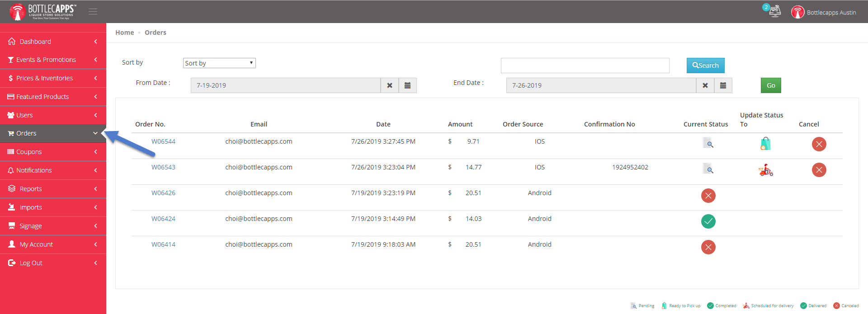
Task: Set order W06543 scheduled for delivery
Action: (x=765, y=170)
